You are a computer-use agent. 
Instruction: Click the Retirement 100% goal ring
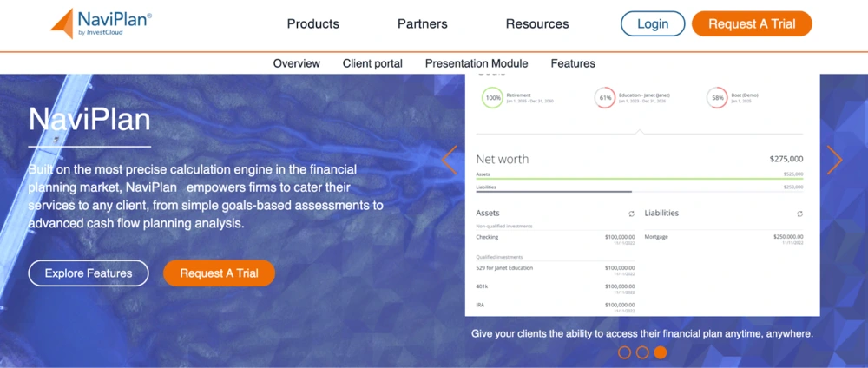click(x=493, y=98)
